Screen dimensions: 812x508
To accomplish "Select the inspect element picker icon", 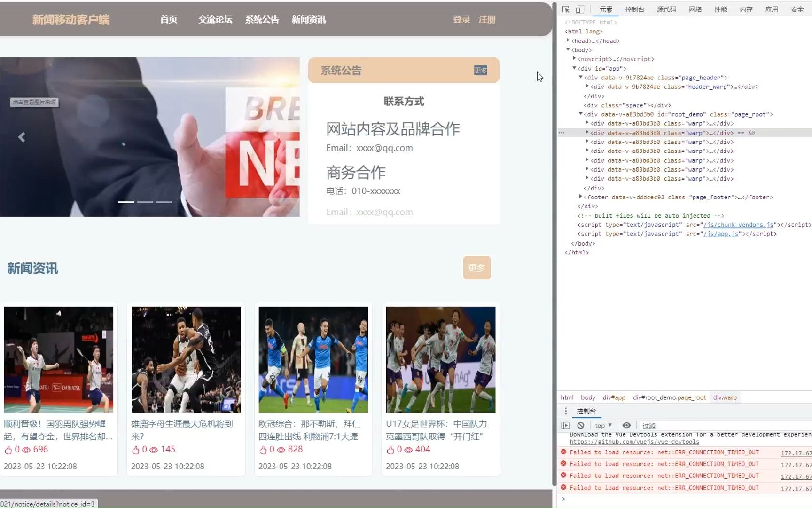I will pyautogui.click(x=566, y=9).
